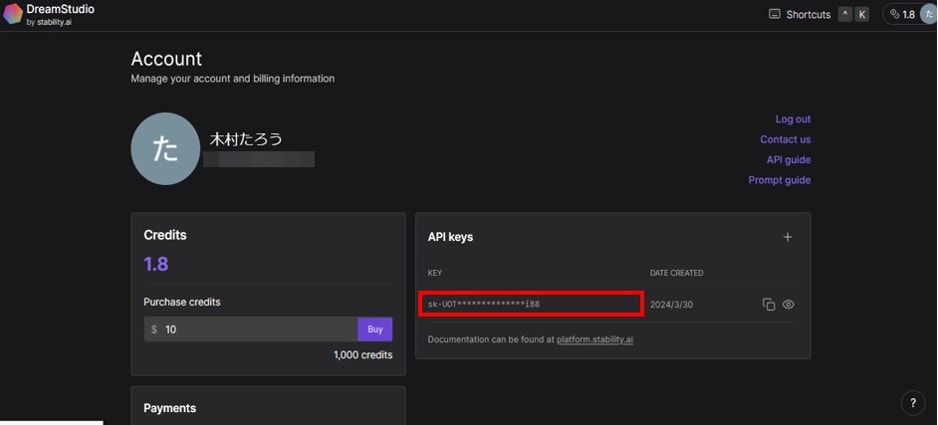
Task: Open the Contact us link
Action: tap(785, 139)
